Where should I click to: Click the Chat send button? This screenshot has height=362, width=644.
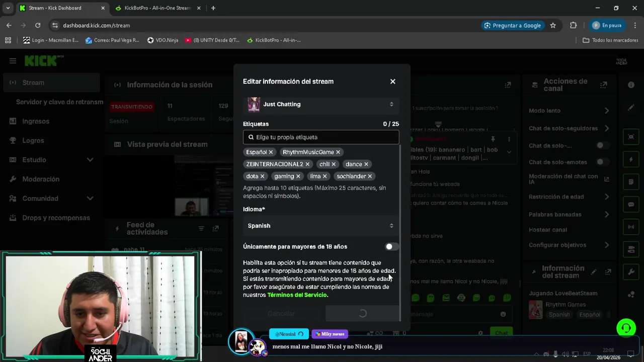coord(502,333)
